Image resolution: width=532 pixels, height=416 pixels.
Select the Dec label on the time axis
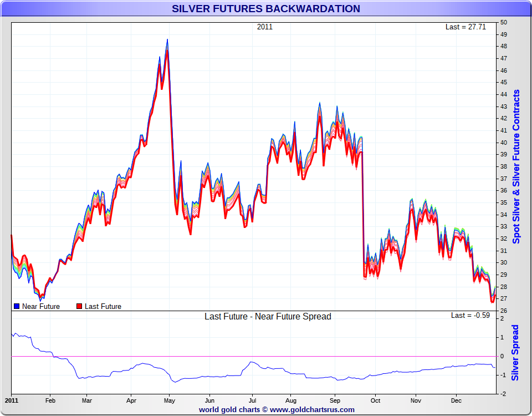(x=456, y=399)
